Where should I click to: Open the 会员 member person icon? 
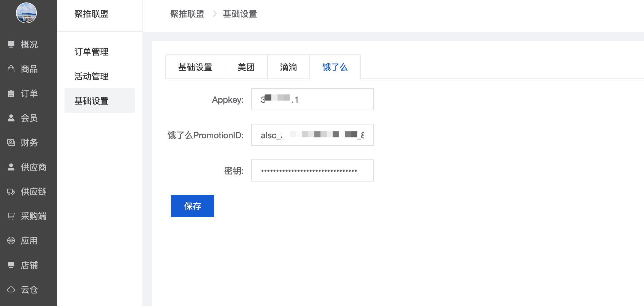pyautogui.click(x=11, y=118)
